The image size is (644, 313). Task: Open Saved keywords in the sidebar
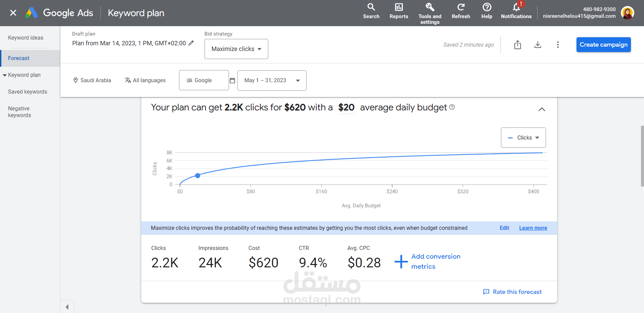pos(28,92)
